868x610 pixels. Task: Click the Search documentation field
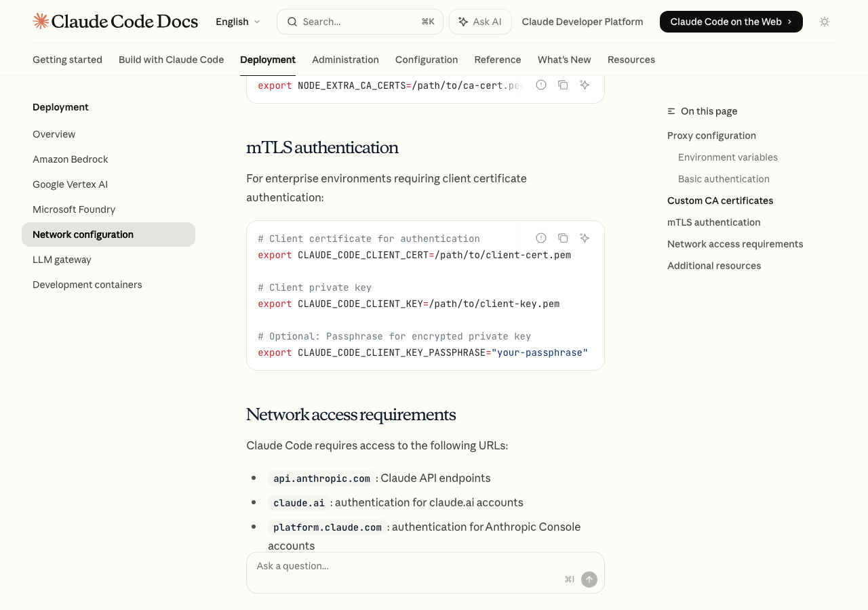tap(359, 22)
